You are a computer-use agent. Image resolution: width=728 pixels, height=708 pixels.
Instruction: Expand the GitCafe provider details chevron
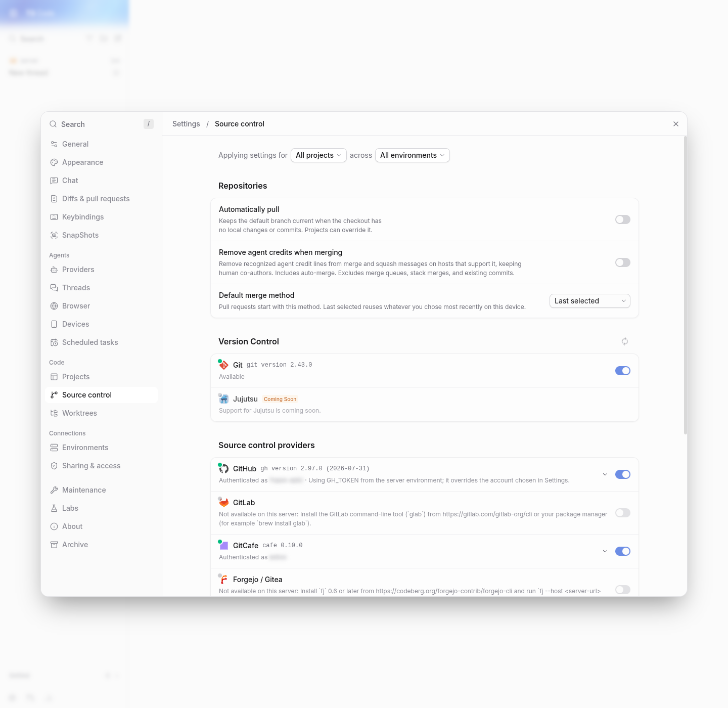click(605, 551)
